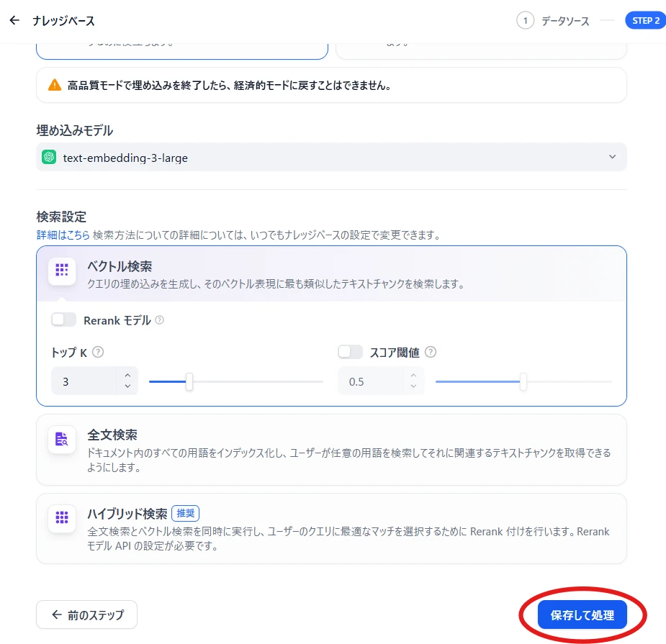Image resolution: width=666 pixels, height=644 pixels.
Task: Increase トップ K value with up arrow
Action: tap(127, 375)
